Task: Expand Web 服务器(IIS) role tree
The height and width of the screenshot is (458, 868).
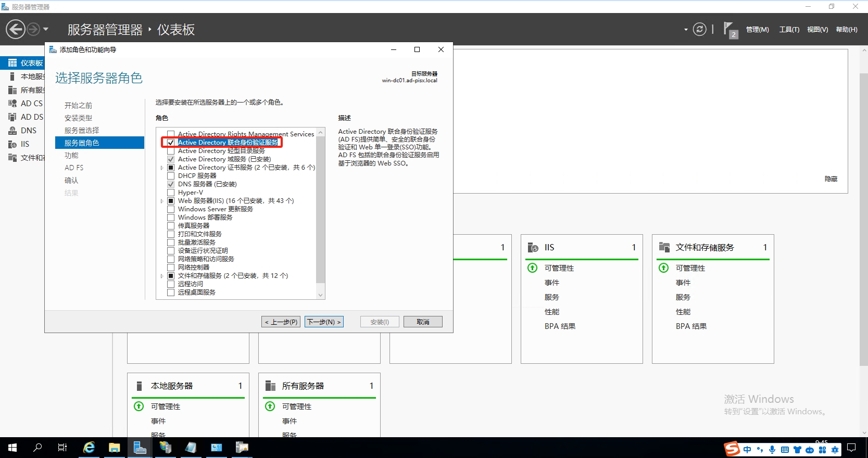Action: point(162,201)
